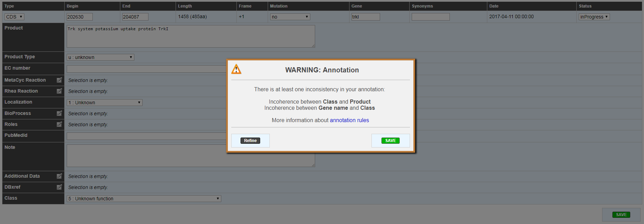Click the Note text area
Image resolution: width=644 pixels, height=224 pixels.
coord(191,156)
